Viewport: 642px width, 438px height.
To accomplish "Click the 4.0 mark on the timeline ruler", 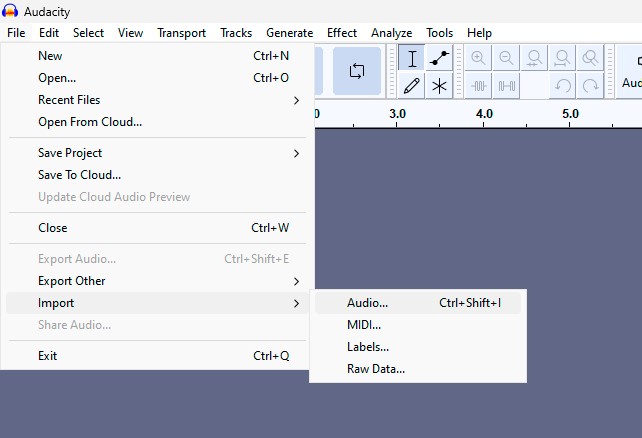I will [x=484, y=114].
